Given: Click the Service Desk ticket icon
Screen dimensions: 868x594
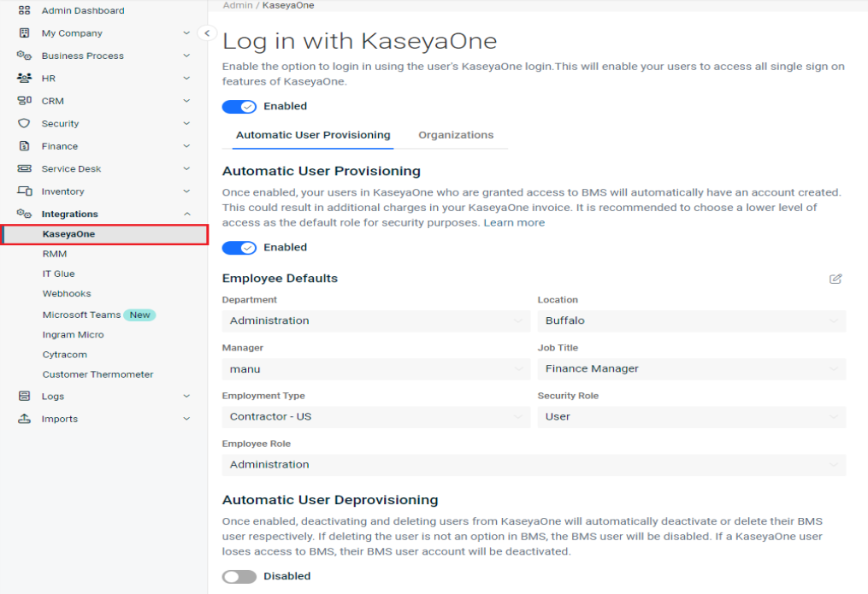Looking at the screenshot, I should 24,168.
